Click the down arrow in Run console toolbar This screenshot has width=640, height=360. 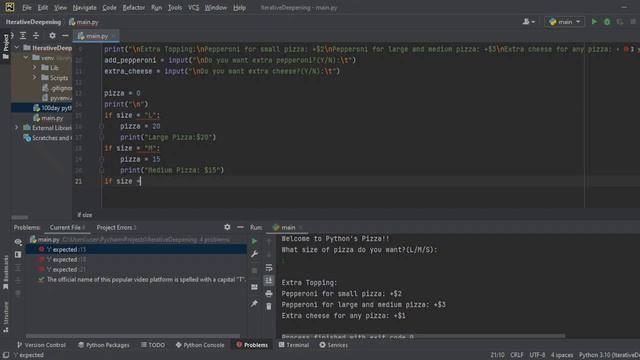(x=269, y=255)
